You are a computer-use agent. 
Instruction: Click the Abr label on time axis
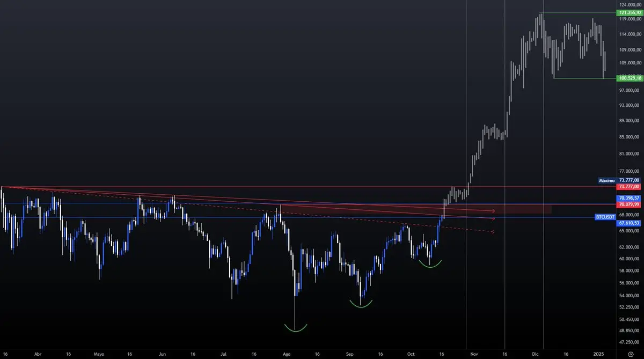[38, 354]
